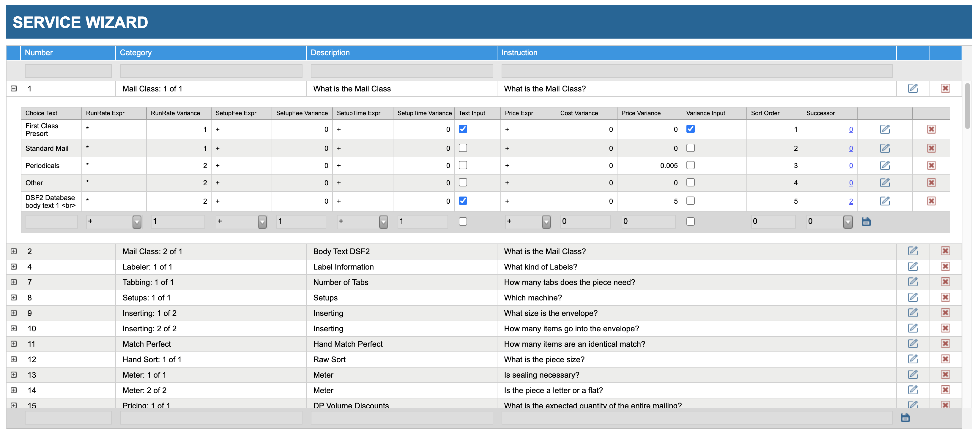The image size is (980, 437).
Task: Check Variance Input for Periodicals
Action: tap(691, 165)
